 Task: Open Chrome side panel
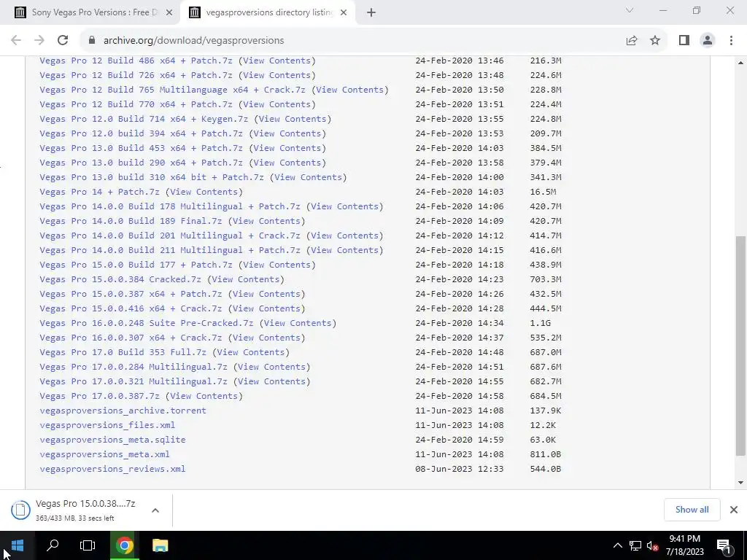tap(684, 41)
